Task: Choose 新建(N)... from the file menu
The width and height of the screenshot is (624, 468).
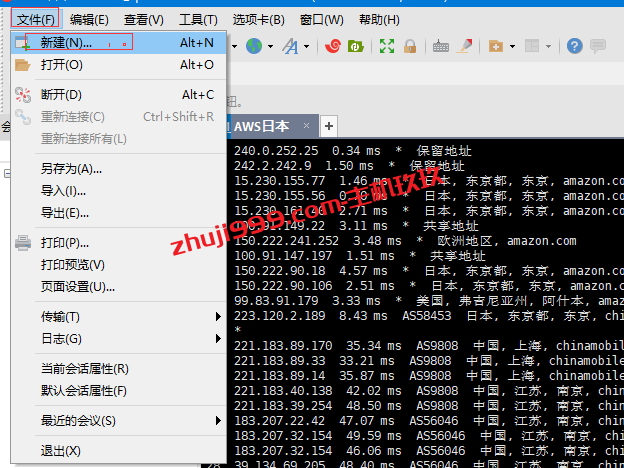Action: coord(119,43)
